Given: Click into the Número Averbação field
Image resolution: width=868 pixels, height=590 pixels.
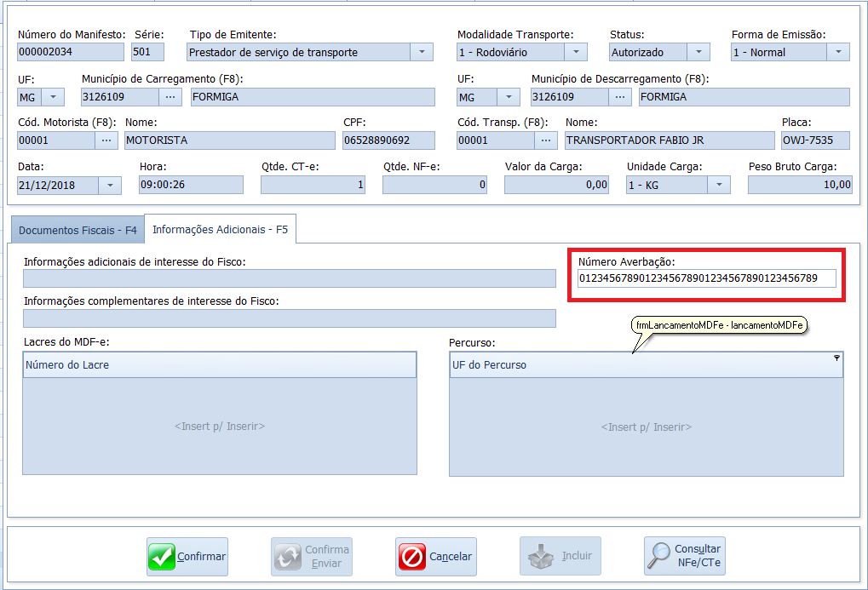Looking at the screenshot, I should 706,278.
